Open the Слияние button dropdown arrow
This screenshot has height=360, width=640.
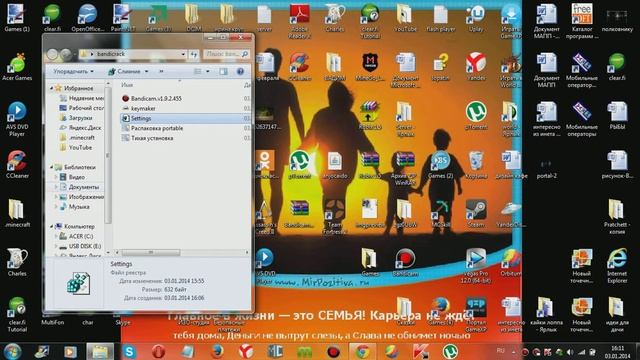point(147,71)
